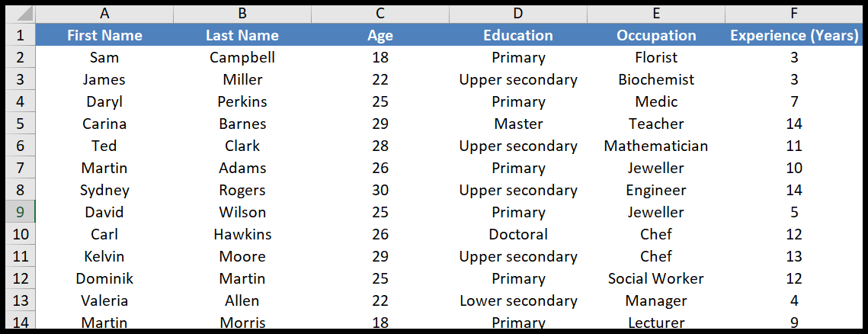Select column E header
The width and height of the screenshot is (868, 334).
pyautogui.click(x=656, y=14)
